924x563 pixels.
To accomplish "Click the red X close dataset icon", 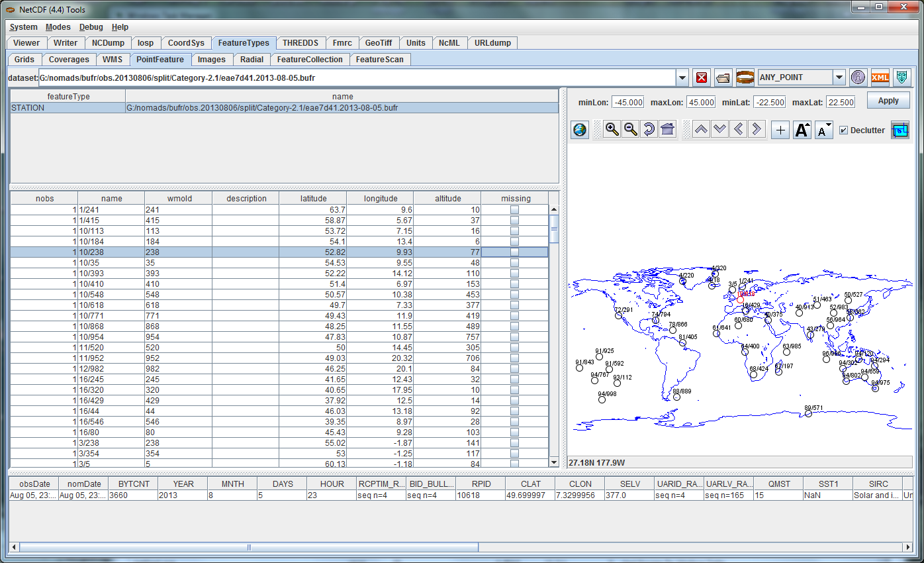I will (x=702, y=77).
